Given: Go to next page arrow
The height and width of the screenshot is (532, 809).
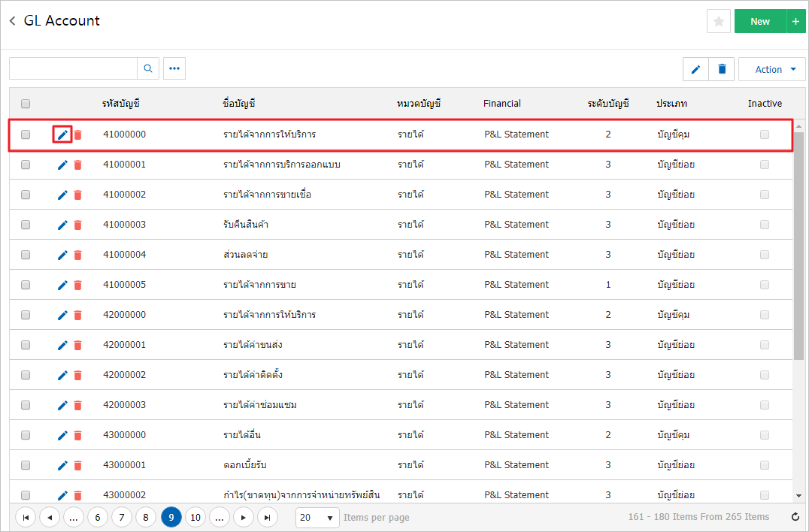Looking at the screenshot, I should 243,517.
